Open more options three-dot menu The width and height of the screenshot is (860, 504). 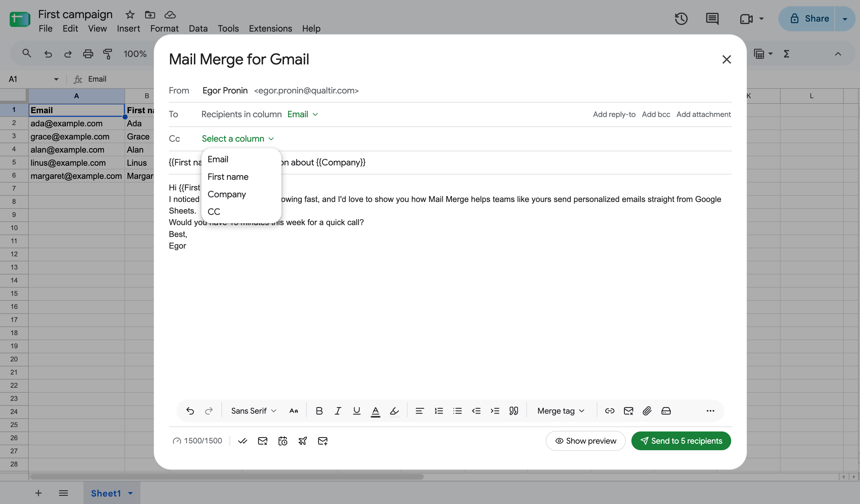coord(710,411)
